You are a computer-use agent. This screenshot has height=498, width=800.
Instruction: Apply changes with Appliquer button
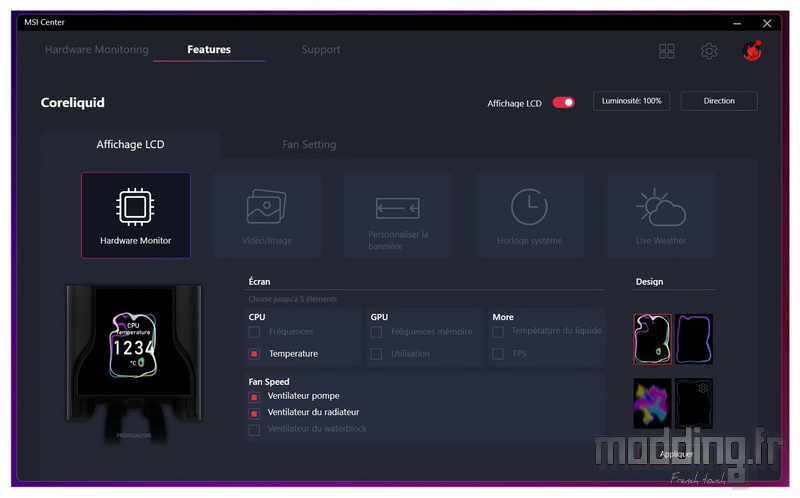click(x=677, y=454)
